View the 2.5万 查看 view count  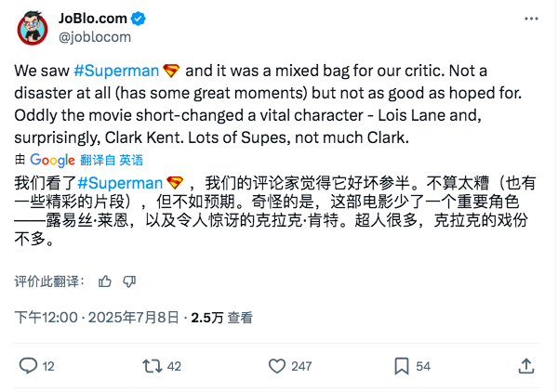coord(221,318)
